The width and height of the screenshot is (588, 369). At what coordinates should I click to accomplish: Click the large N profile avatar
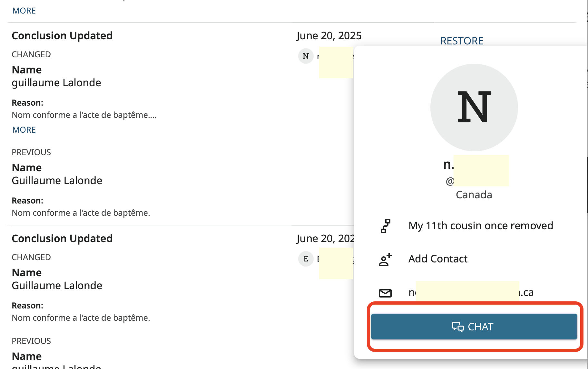pyautogui.click(x=474, y=107)
